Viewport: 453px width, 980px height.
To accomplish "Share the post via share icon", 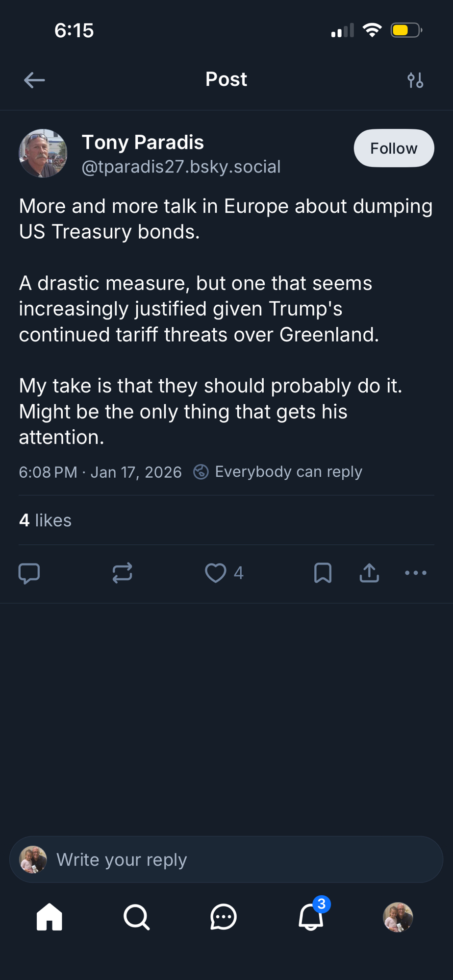I will tap(369, 573).
